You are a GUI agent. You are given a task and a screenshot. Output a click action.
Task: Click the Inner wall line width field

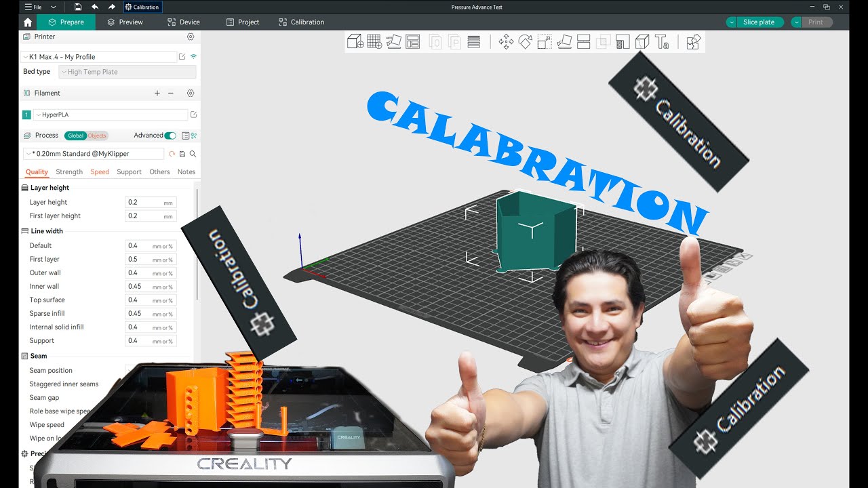(151, 286)
